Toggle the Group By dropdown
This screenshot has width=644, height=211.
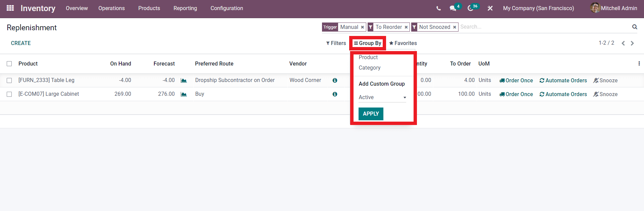[x=368, y=43]
